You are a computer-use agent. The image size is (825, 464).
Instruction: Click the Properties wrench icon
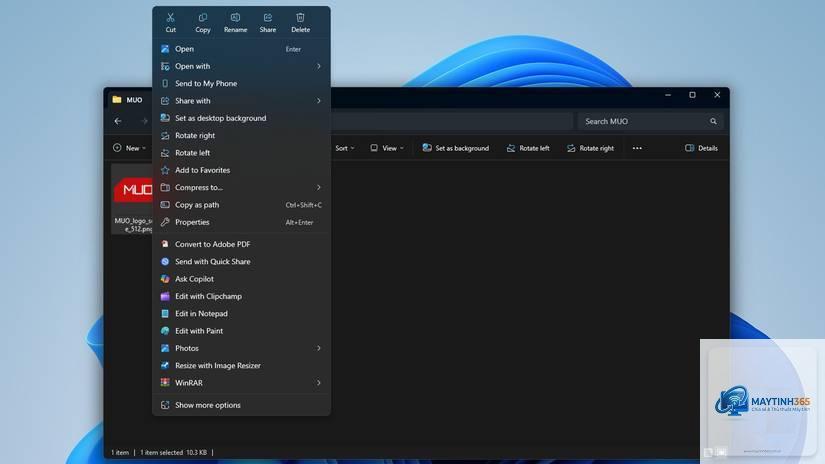(x=165, y=223)
